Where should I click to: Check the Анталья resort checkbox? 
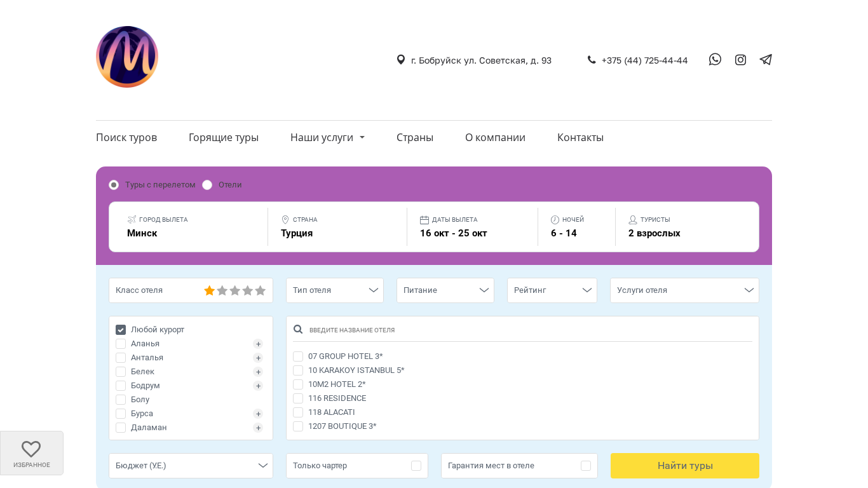121,358
